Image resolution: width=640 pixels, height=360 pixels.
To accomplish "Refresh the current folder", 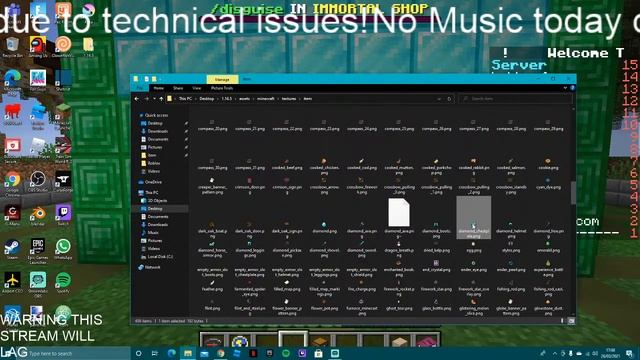I will [449, 99].
